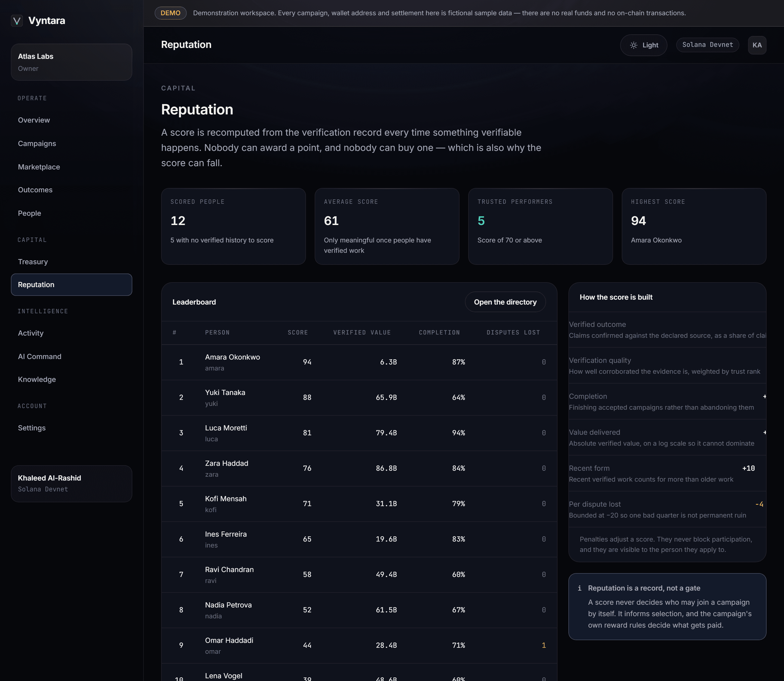784x681 pixels.
Task: Open People in sidebar
Action: 71,213
